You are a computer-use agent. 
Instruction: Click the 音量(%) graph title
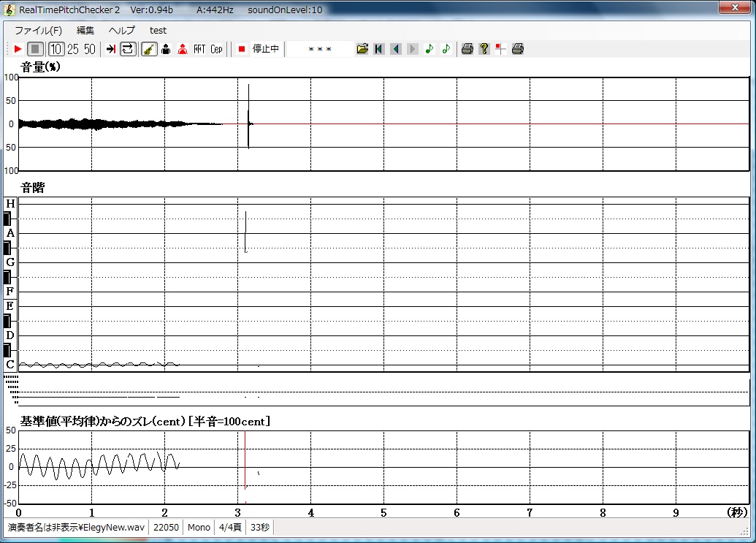[40, 67]
